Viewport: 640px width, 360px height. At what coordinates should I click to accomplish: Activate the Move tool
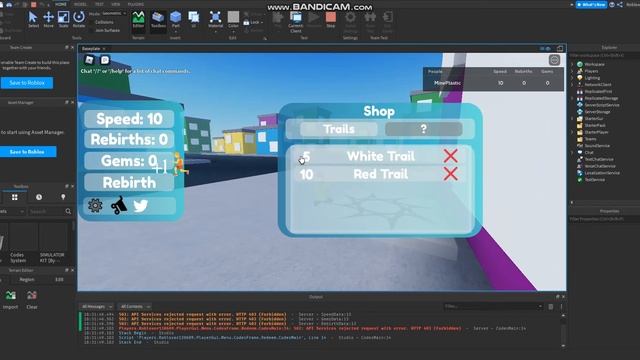click(x=48, y=19)
